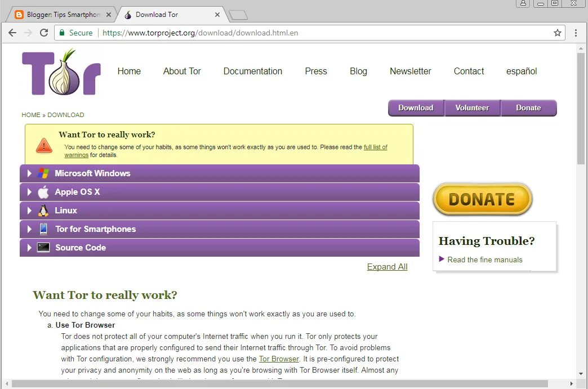Click the horizontal scrollbar thumb
The image size is (588, 389).
tap(280, 384)
